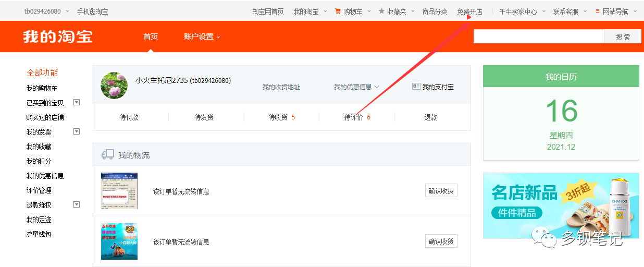Image resolution: width=644 pixels, height=267 pixels.
Task: Click the first 确认收货 button
Action: click(x=441, y=191)
